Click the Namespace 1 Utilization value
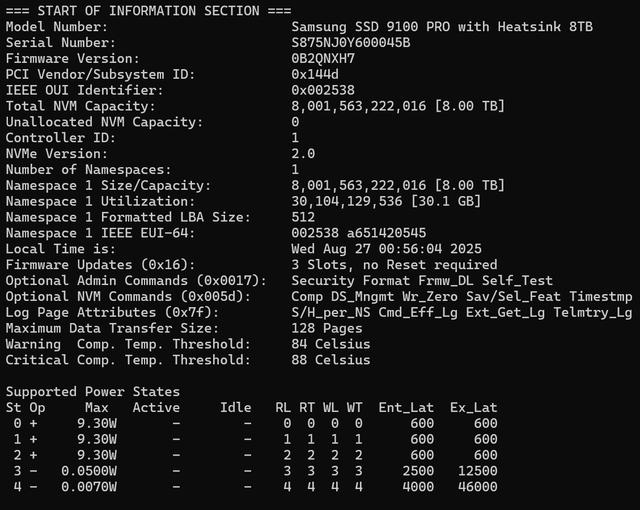 (x=386, y=201)
